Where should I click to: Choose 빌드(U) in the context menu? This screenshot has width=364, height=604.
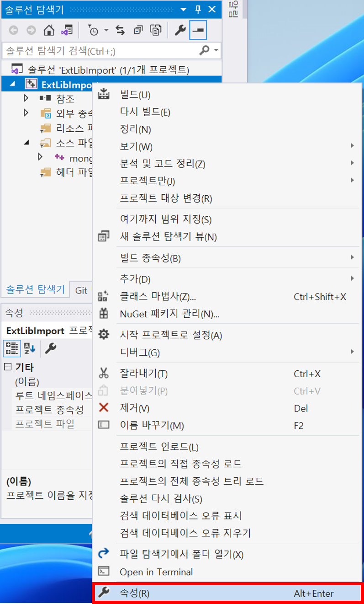pyautogui.click(x=226, y=95)
